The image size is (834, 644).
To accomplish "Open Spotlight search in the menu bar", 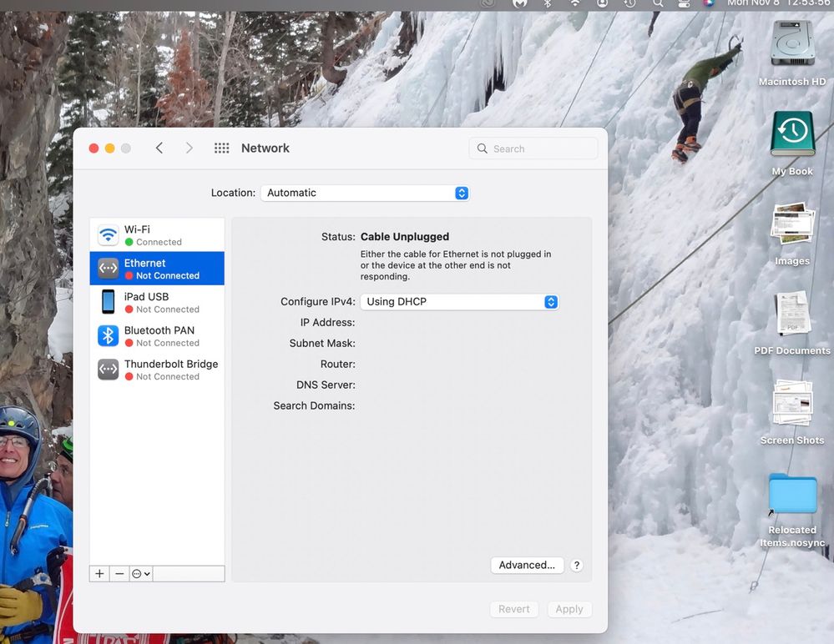I will pos(658,3).
